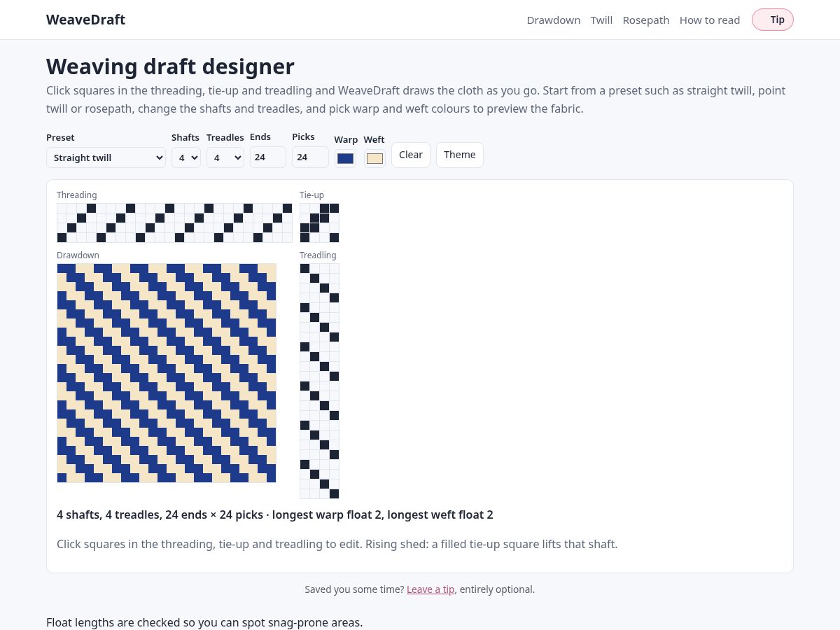Image resolution: width=840 pixels, height=630 pixels.
Task: Click the Threading grid label
Action: 77,195
